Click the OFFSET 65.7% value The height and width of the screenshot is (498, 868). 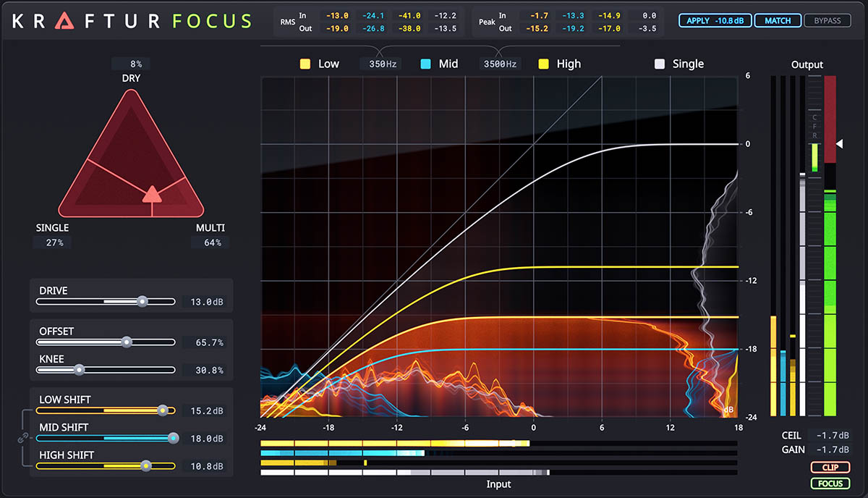(x=204, y=342)
